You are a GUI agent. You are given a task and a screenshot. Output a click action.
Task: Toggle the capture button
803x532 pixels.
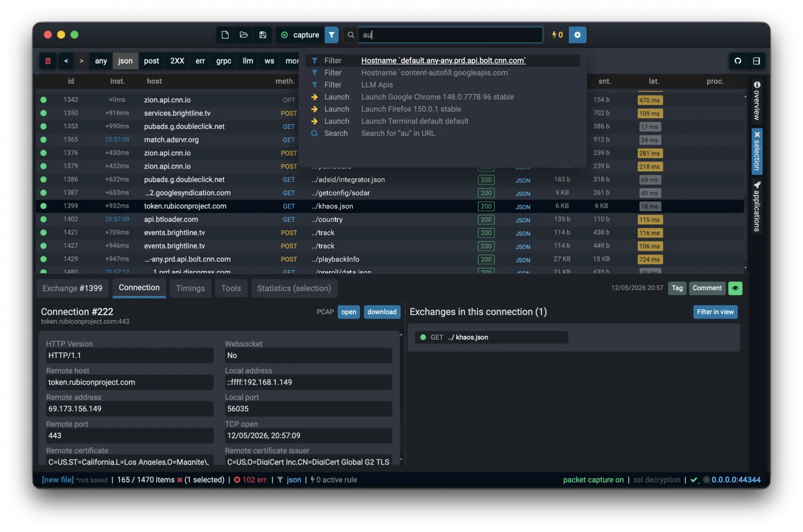pyautogui.click(x=301, y=35)
